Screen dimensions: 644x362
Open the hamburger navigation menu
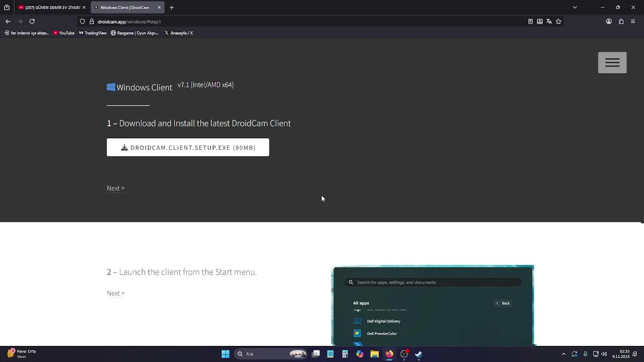[x=612, y=63]
